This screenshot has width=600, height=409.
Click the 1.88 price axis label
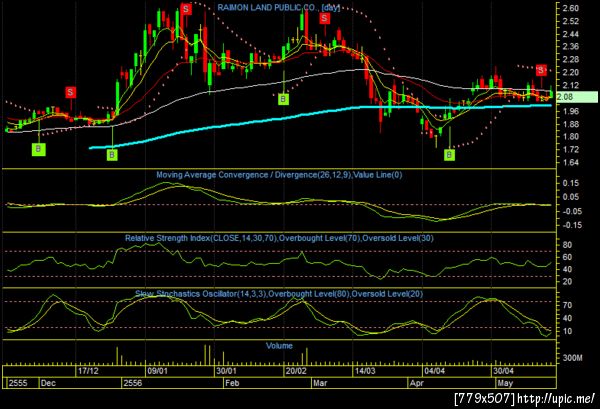[x=570, y=124]
